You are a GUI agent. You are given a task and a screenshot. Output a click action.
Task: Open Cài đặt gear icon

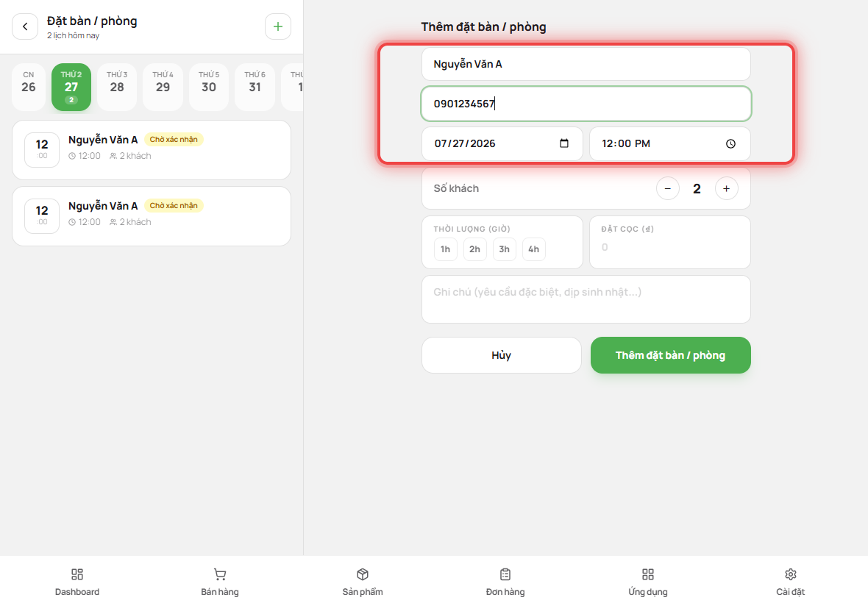pos(791,574)
